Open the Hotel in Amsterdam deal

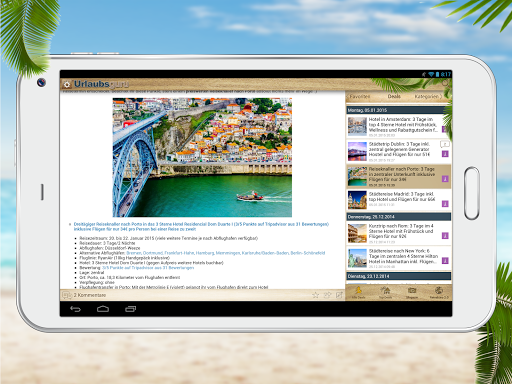tap(398, 126)
